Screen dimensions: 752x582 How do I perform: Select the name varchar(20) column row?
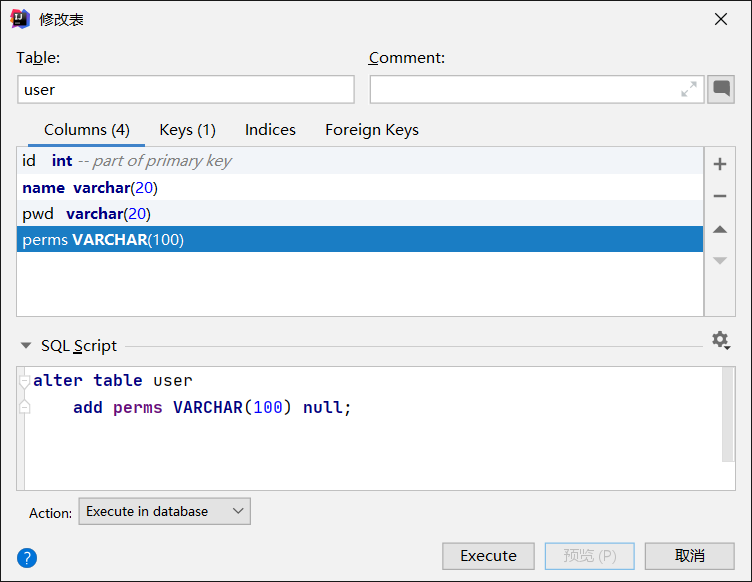[360, 187]
